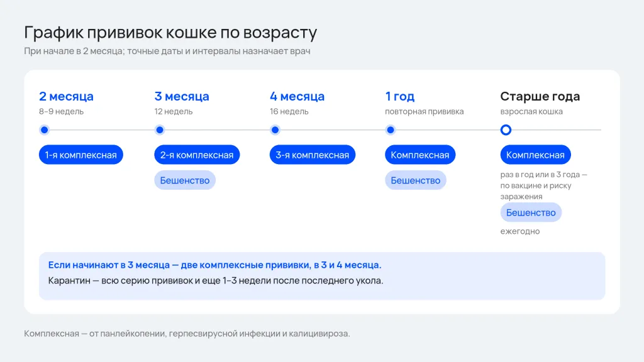Click the 12 недель label
Viewport: 644px width, 362px height.
174,111
